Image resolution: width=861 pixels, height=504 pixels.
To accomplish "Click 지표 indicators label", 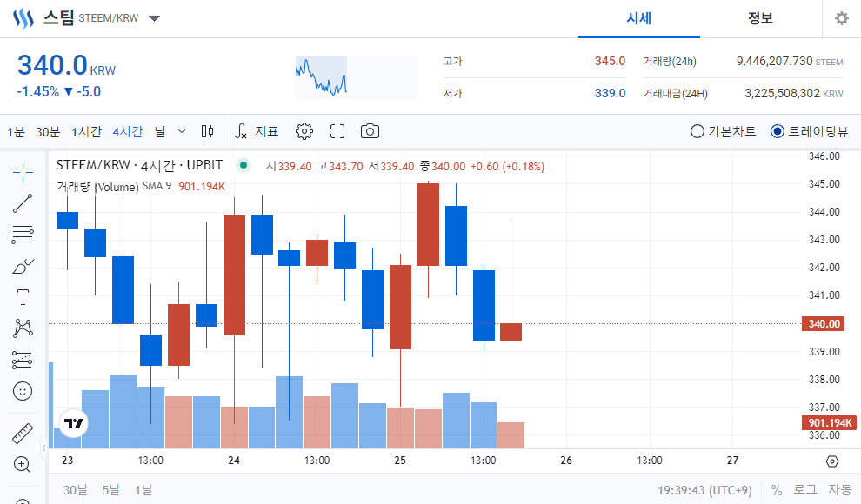I will (267, 131).
